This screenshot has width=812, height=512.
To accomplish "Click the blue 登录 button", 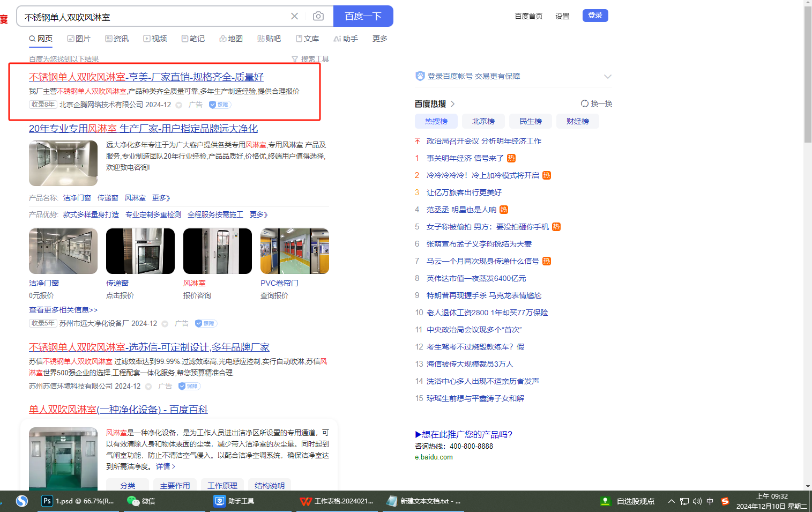I will point(595,16).
